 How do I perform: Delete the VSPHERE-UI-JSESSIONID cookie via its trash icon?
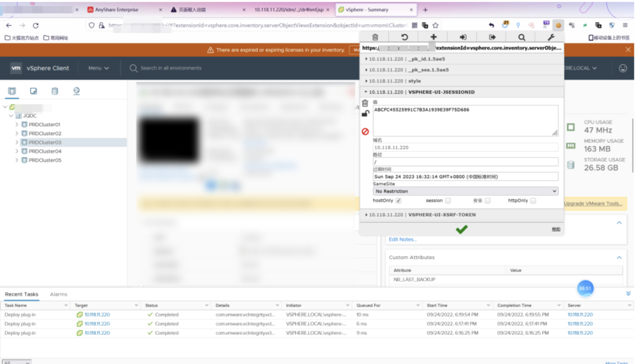click(x=365, y=103)
